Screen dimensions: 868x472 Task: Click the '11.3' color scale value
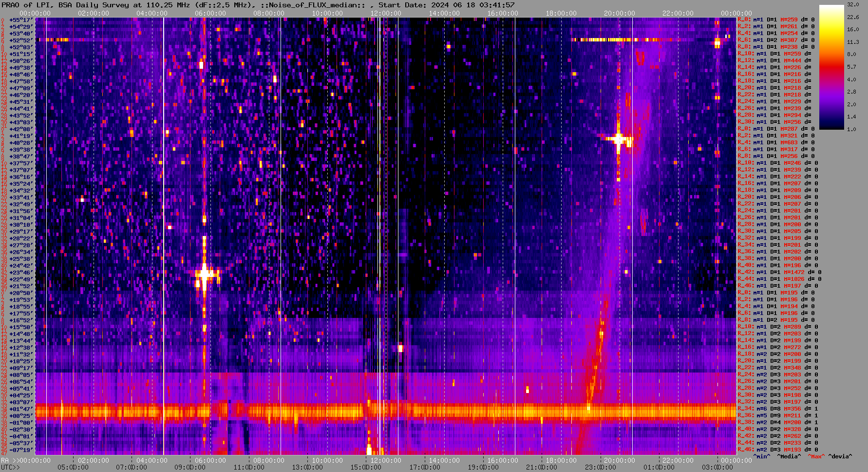pyautogui.click(x=852, y=42)
